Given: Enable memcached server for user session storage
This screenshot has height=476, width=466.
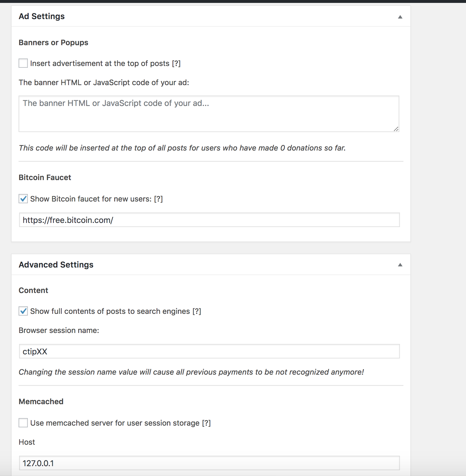Looking at the screenshot, I should (x=23, y=423).
